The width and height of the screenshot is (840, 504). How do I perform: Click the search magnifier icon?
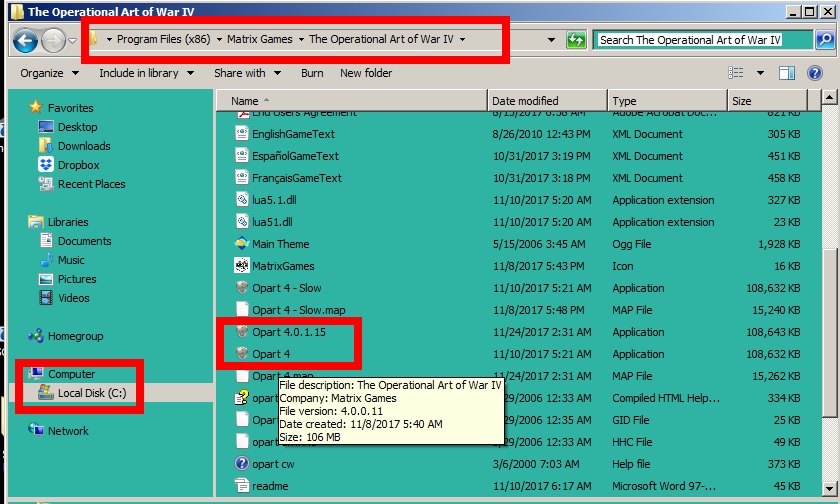(x=824, y=40)
